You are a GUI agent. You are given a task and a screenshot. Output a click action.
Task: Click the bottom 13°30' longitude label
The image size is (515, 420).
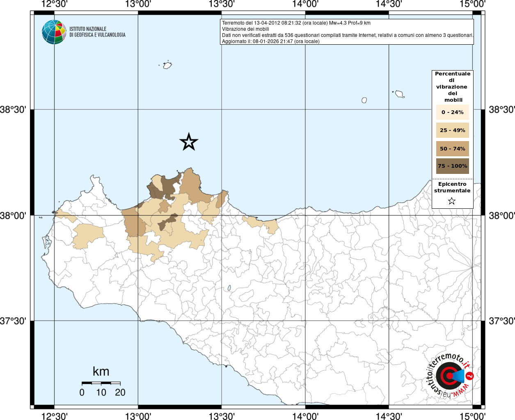tap(222, 416)
